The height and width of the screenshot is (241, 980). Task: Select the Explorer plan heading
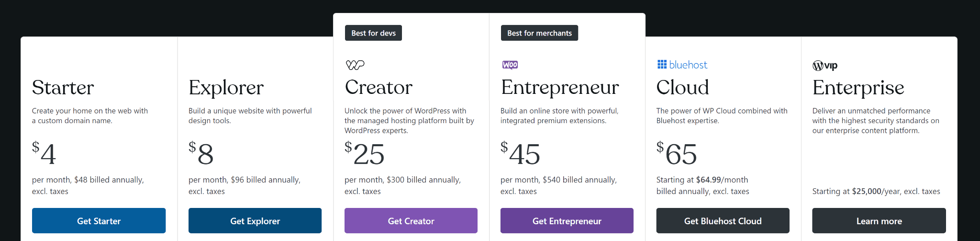click(226, 88)
